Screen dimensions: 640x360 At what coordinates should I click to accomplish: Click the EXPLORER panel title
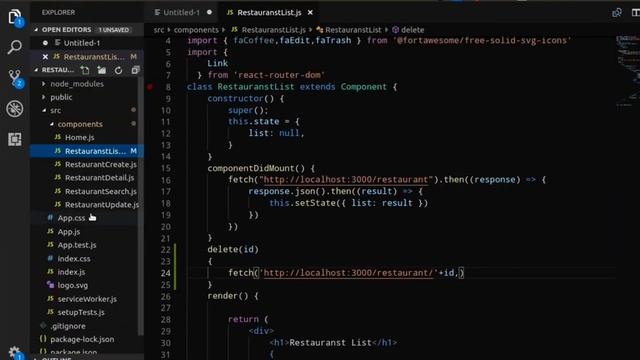pos(58,13)
